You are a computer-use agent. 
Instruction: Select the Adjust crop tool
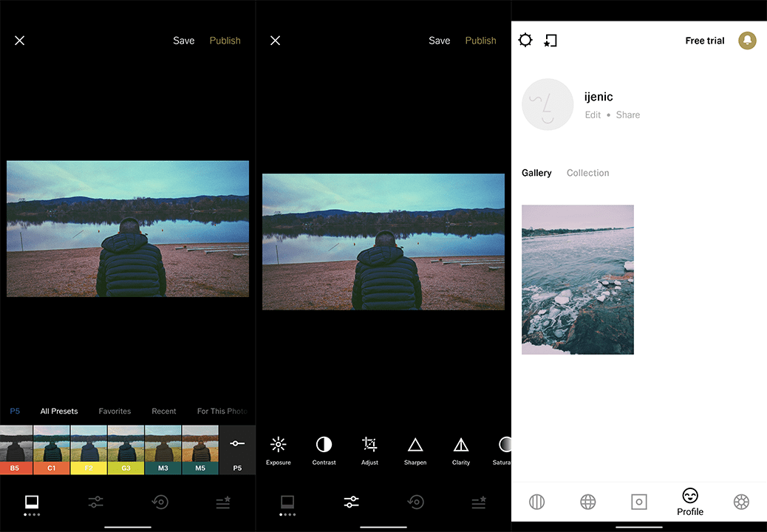pyautogui.click(x=369, y=450)
